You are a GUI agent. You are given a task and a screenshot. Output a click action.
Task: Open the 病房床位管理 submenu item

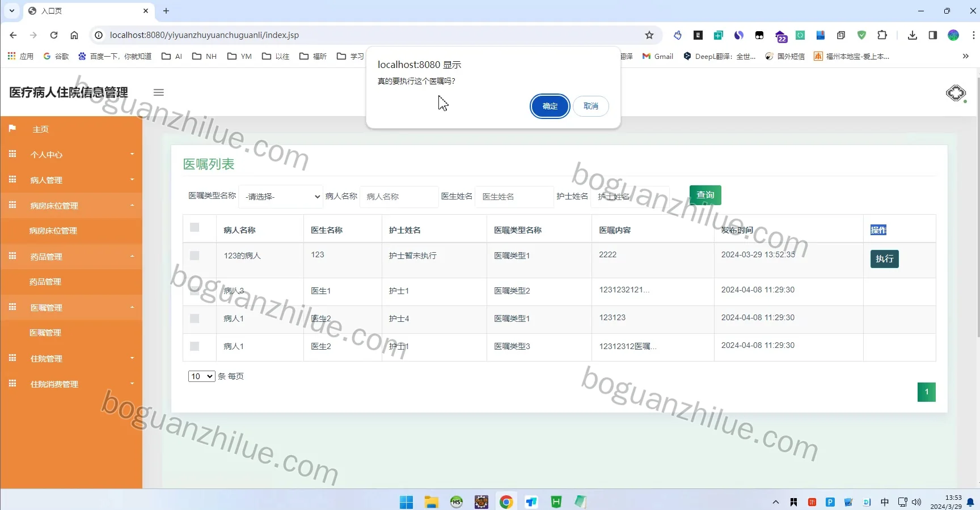pyautogui.click(x=71, y=231)
